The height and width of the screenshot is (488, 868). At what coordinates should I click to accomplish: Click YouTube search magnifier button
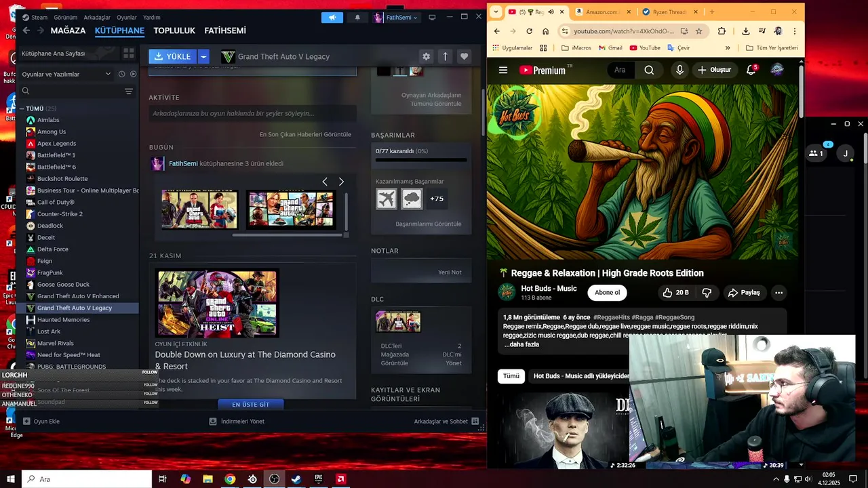pos(649,70)
